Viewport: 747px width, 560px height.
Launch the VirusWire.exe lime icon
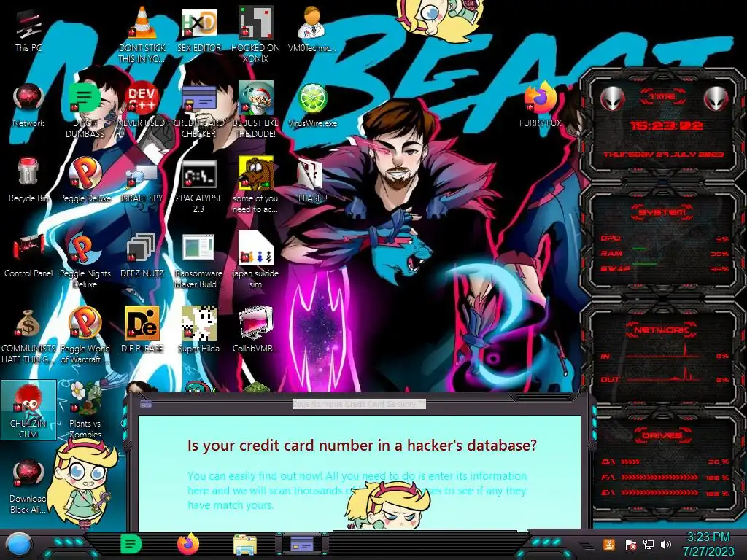pos(312,105)
